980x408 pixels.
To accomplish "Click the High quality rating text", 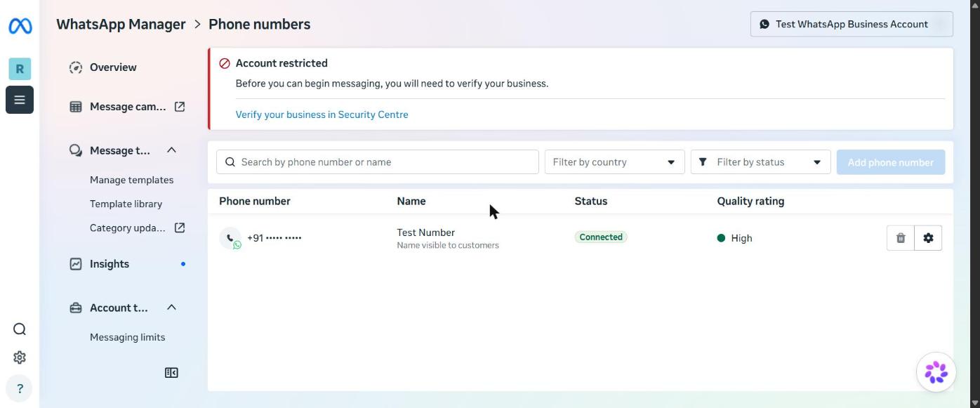I will click(741, 238).
